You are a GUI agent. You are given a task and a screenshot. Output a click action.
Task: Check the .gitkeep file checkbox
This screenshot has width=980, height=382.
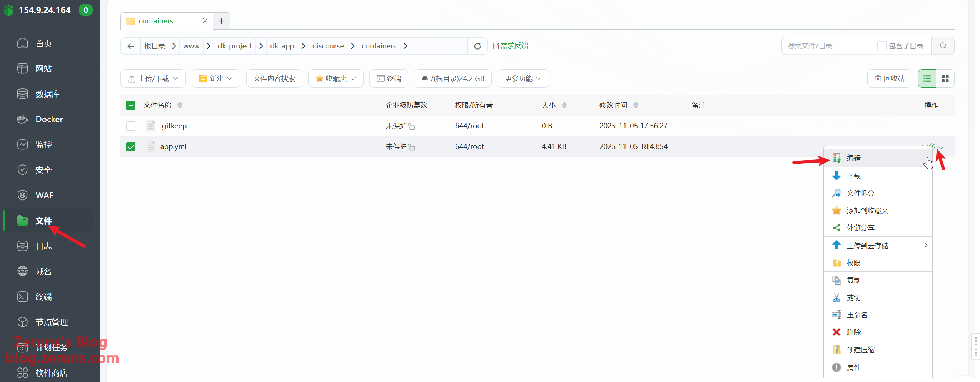pos(131,126)
